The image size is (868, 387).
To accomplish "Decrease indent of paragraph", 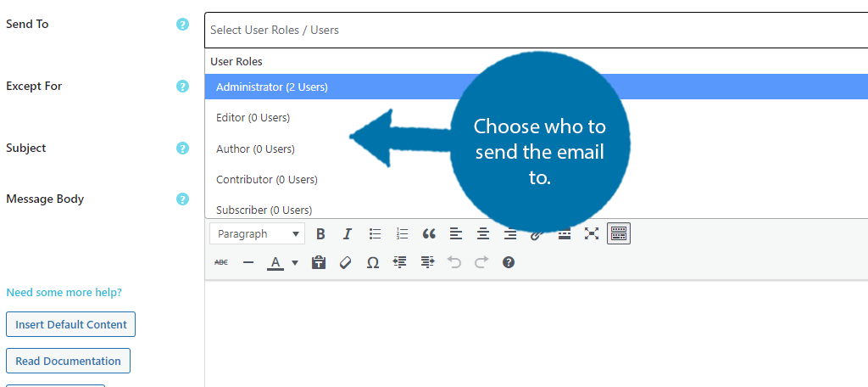I will [x=400, y=262].
